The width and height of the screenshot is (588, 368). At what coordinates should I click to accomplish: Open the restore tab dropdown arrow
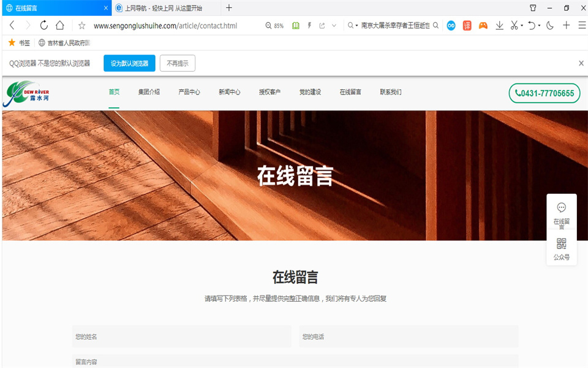tap(541, 25)
